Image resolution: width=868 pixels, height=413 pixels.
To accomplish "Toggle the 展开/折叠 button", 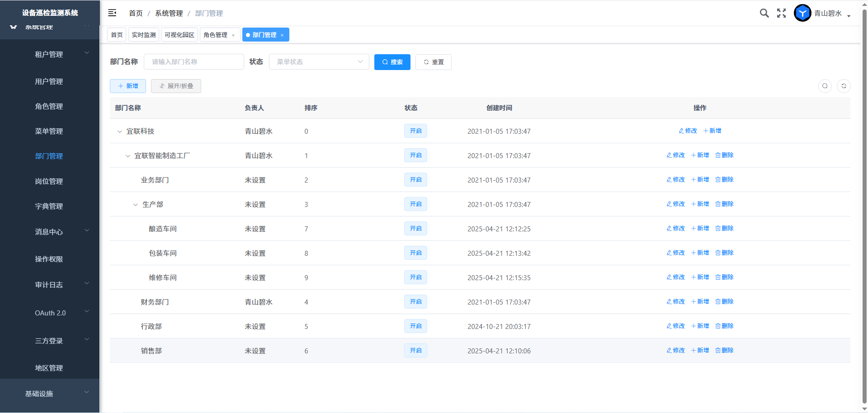I will 176,86.
